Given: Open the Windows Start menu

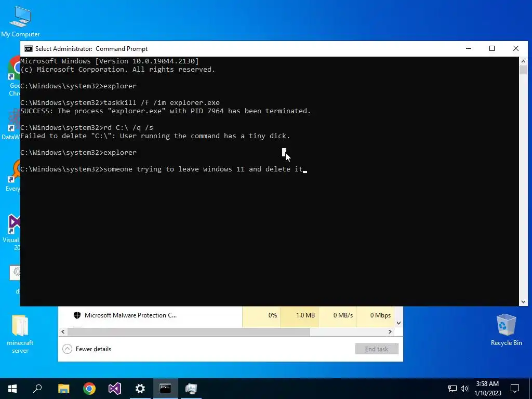Looking at the screenshot, I should click(x=12, y=389).
